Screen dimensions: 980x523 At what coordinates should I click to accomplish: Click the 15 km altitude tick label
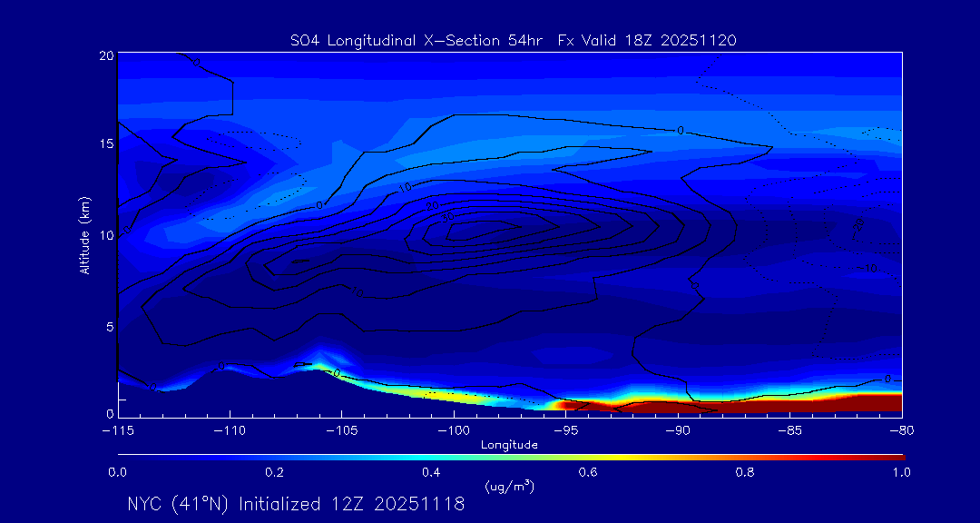[x=105, y=144]
